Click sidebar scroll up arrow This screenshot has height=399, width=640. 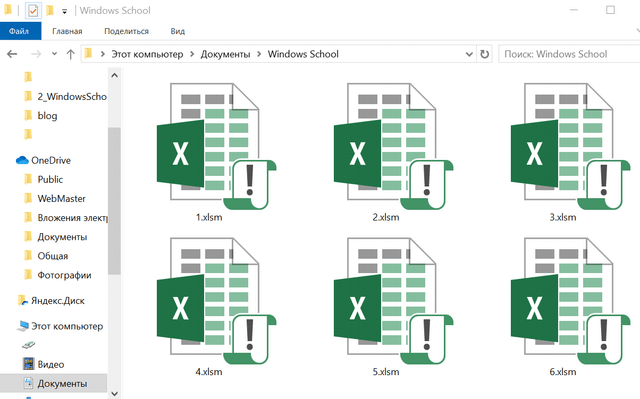pos(114,75)
